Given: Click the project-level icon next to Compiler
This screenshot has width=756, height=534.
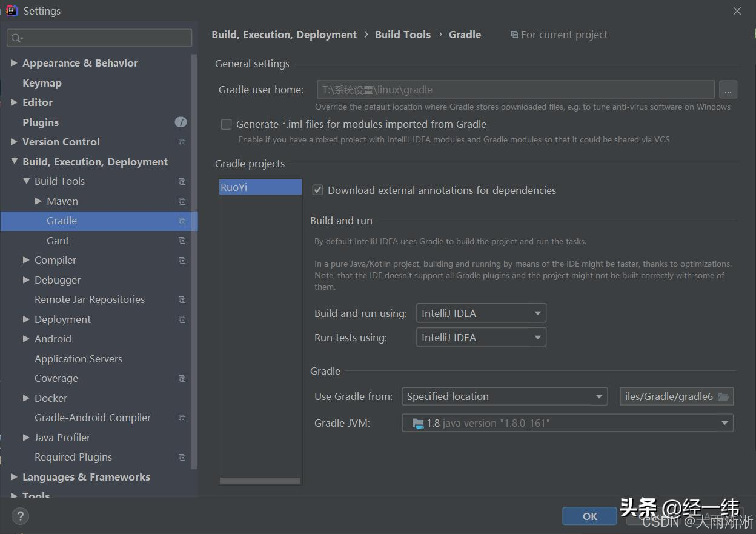Looking at the screenshot, I should (182, 260).
